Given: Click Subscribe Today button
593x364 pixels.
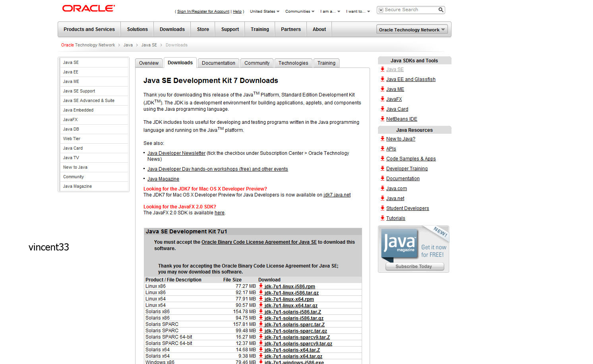Looking at the screenshot, I should tap(414, 266).
